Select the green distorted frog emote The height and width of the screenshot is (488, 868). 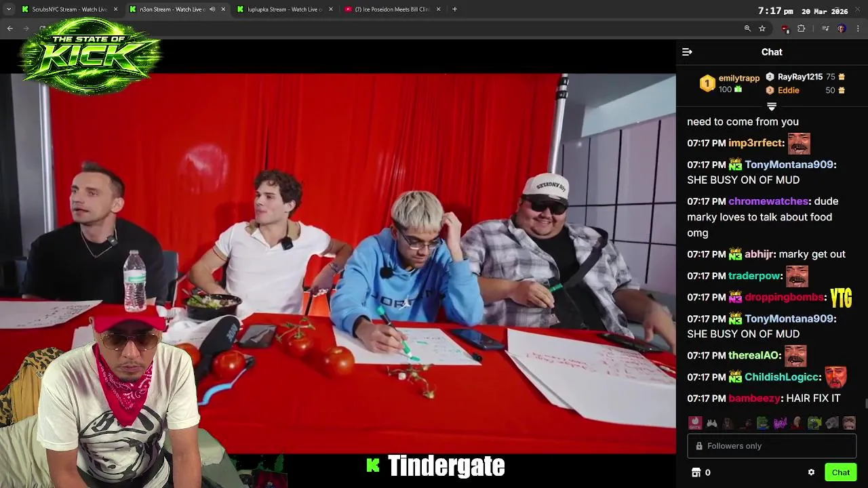coord(814,424)
